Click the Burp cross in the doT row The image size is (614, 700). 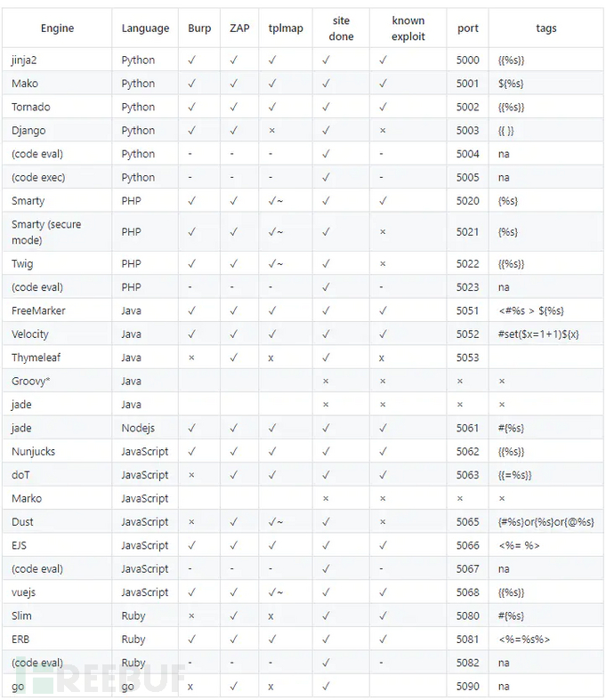click(x=191, y=475)
